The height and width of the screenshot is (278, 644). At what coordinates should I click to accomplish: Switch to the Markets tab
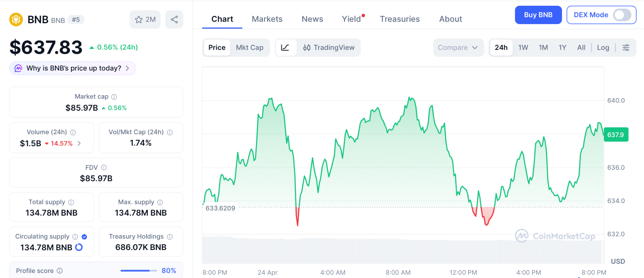[x=267, y=19]
